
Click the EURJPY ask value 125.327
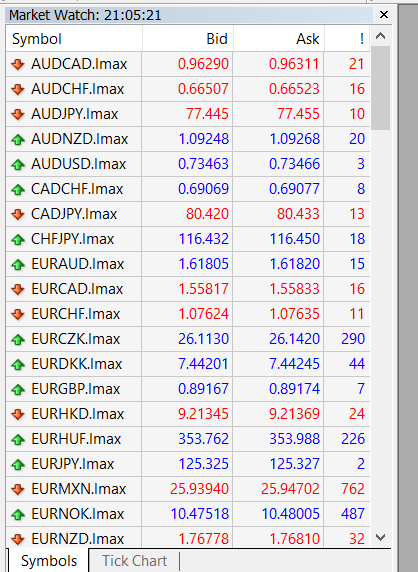coord(294,464)
